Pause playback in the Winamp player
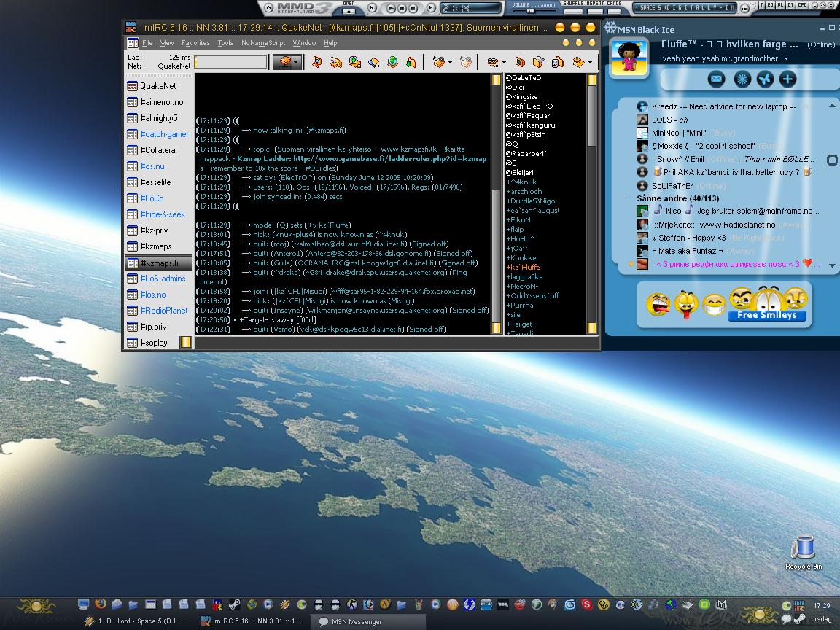Viewport: 840px width, 630px height. [x=402, y=8]
